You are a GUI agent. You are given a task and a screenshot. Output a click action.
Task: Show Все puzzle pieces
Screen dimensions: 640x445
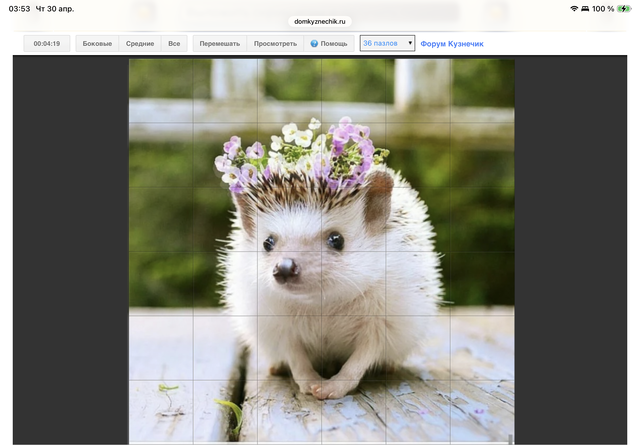[x=174, y=44]
